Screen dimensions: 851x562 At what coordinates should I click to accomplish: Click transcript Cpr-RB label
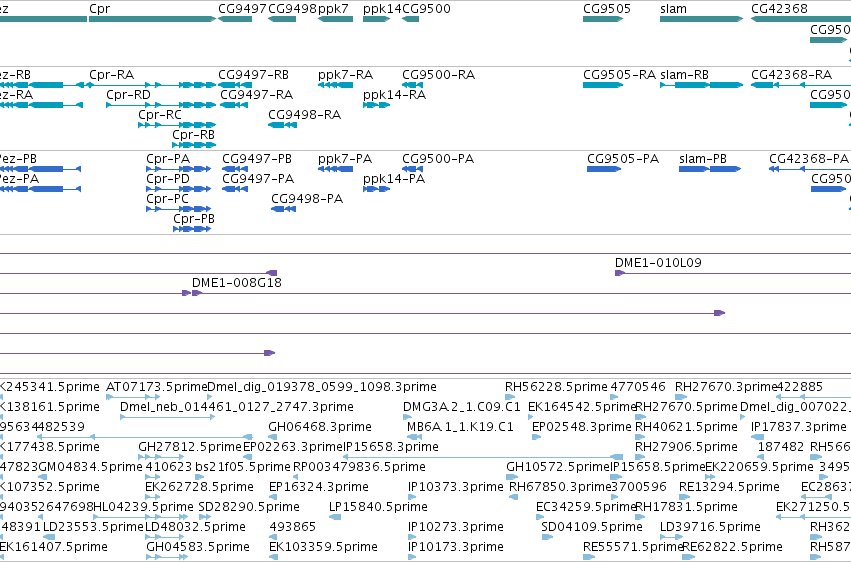point(194,135)
